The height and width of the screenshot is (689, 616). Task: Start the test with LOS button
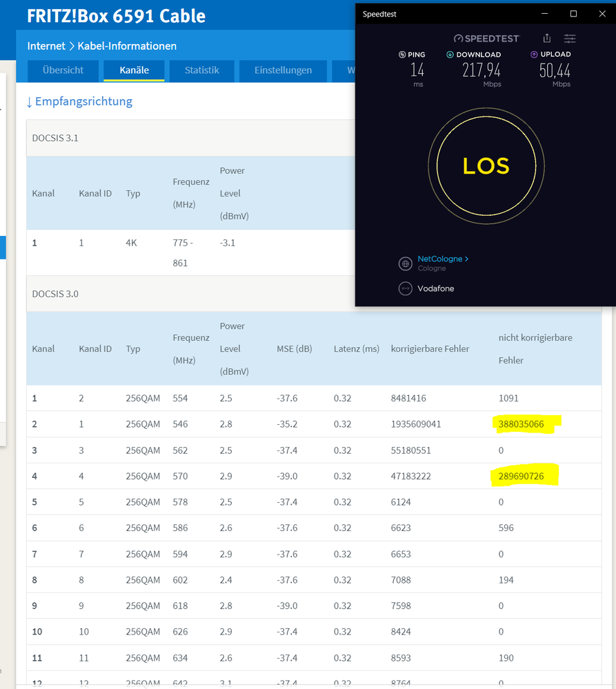point(486,166)
